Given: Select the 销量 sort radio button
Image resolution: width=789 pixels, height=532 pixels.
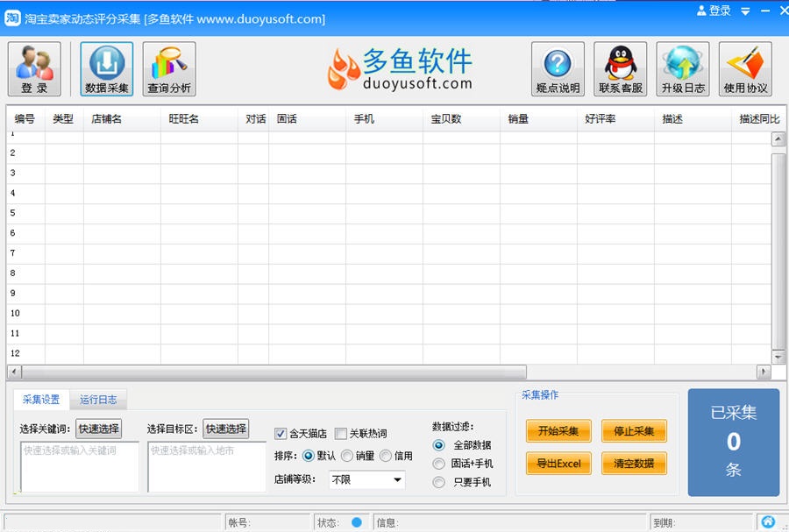Looking at the screenshot, I should click(346, 456).
